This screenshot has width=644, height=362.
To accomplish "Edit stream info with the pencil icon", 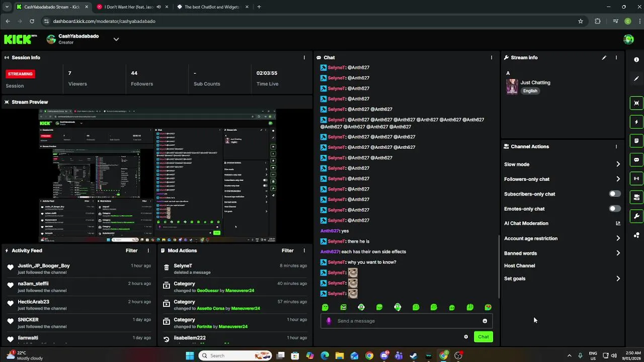I will (604, 58).
